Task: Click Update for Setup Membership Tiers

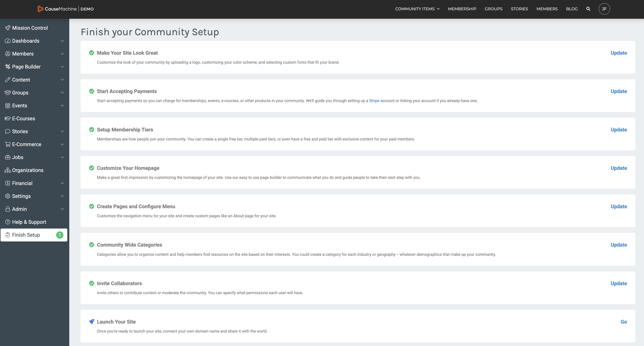Action: point(619,130)
